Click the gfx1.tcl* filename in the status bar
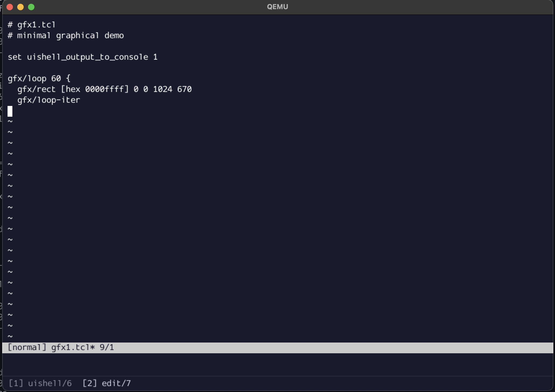Screen dimensions: 555x392 [73, 347]
